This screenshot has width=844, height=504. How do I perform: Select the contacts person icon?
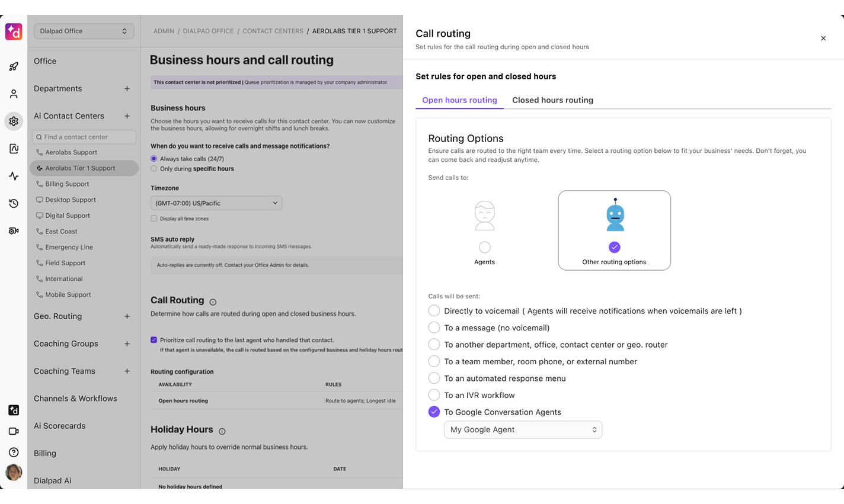pos(13,94)
